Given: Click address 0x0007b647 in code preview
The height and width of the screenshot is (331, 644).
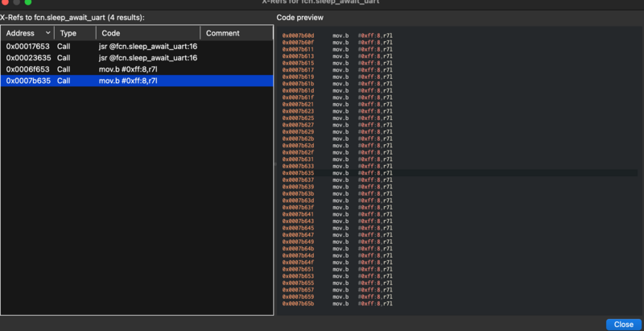Looking at the screenshot, I should pyautogui.click(x=298, y=235).
